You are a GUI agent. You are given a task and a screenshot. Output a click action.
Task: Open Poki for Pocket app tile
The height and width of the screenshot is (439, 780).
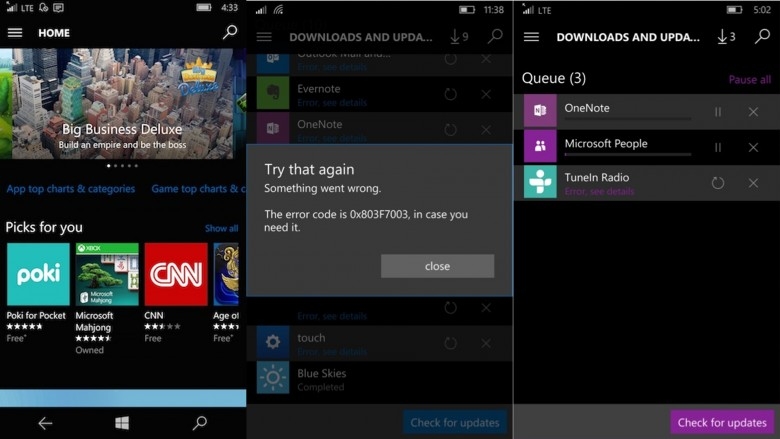point(38,274)
